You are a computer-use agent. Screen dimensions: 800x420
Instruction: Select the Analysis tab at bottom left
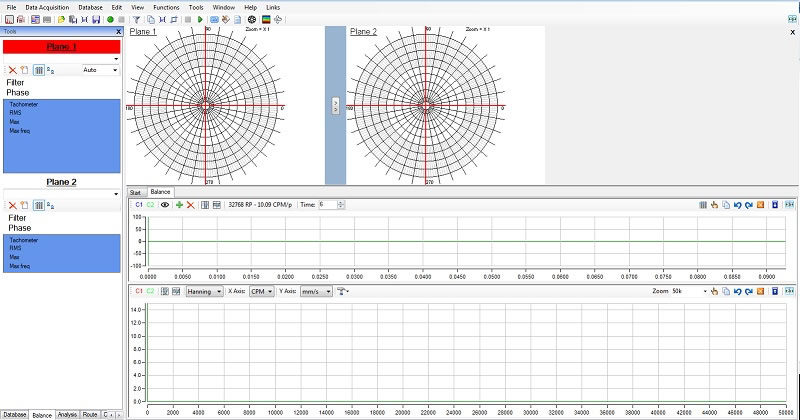(67, 414)
